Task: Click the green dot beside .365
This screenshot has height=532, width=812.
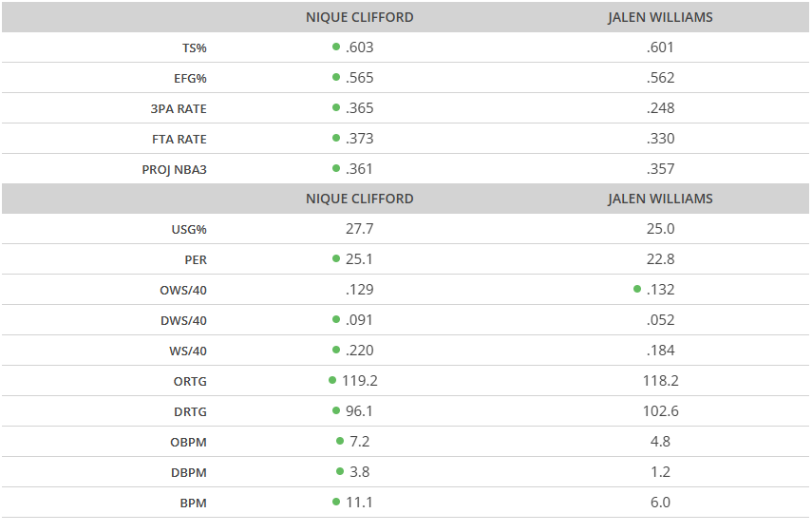Action: click(x=336, y=107)
